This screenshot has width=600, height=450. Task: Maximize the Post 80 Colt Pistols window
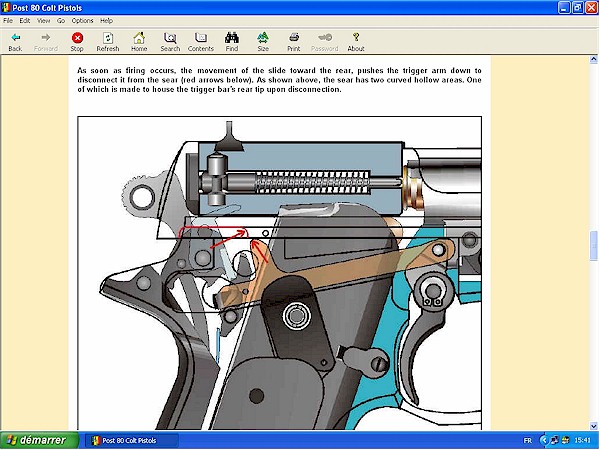pos(578,8)
